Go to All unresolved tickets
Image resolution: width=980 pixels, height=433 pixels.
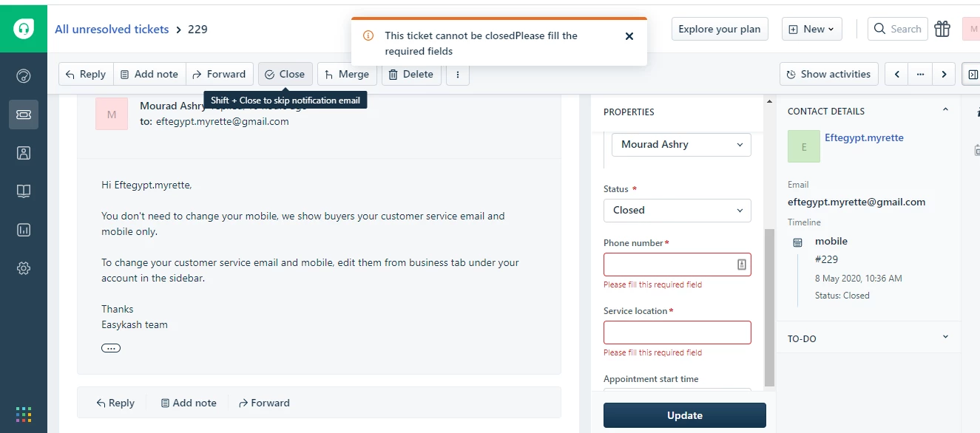pos(112,30)
